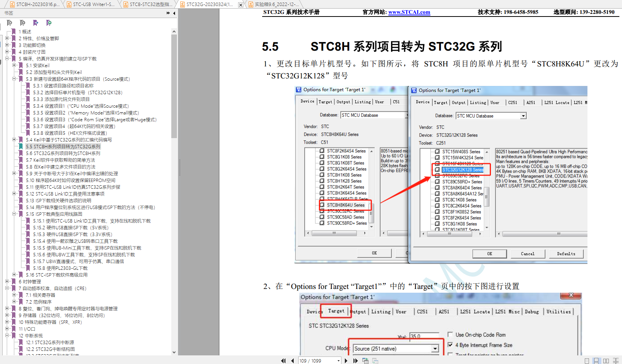
Task: Expand the '7.1 相关寄存器' bookmark node
Action: coord(14,295)
